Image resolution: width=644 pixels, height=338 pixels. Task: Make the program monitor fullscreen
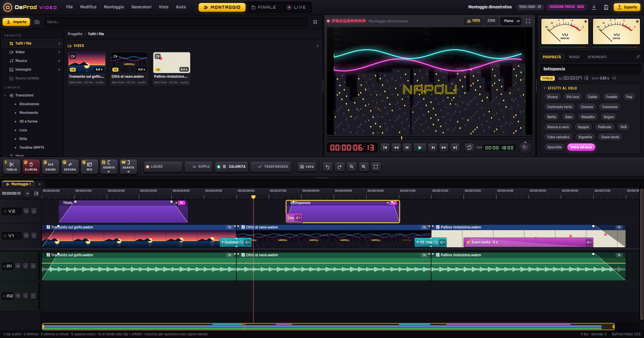point(528,21)
